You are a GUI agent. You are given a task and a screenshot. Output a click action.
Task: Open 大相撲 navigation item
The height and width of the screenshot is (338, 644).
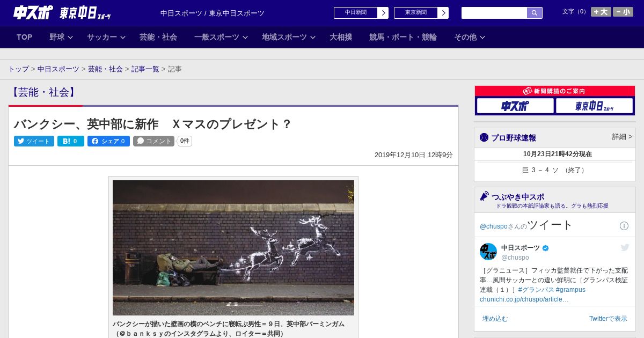coord(341,37)
